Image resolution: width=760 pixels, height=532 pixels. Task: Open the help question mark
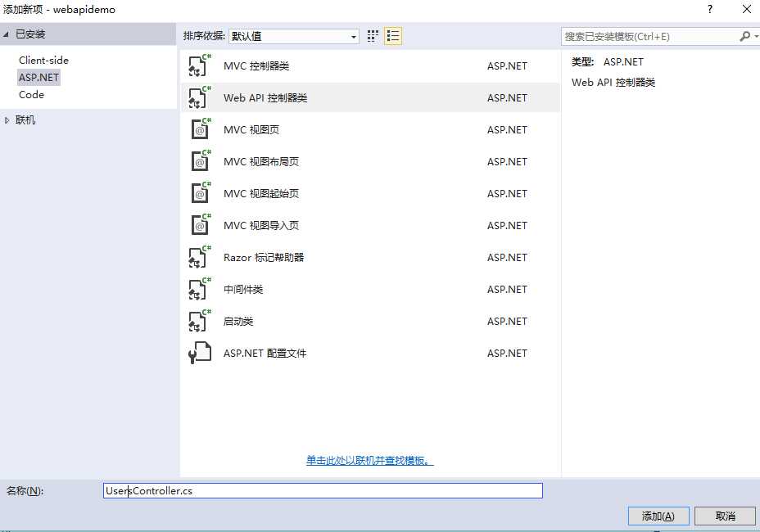(710, 9)
